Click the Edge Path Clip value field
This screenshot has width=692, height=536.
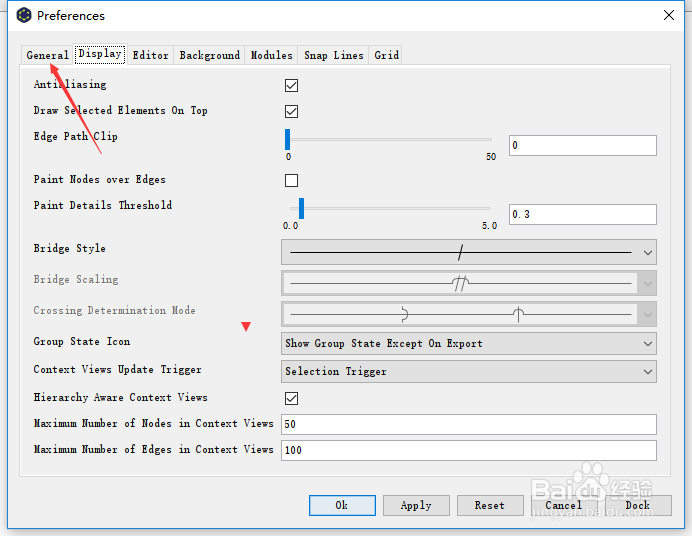(x=583, y=145)
